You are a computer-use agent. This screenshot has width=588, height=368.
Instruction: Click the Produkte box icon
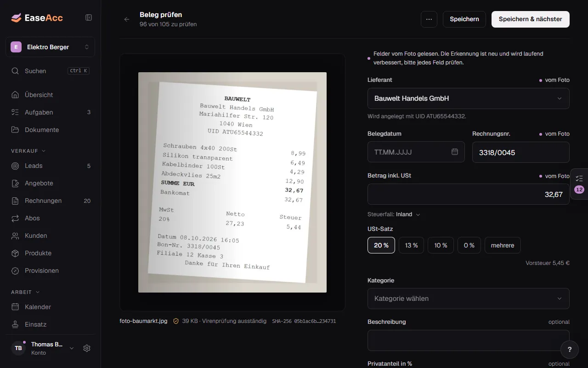pyautogui.click(x=16, y=253)
